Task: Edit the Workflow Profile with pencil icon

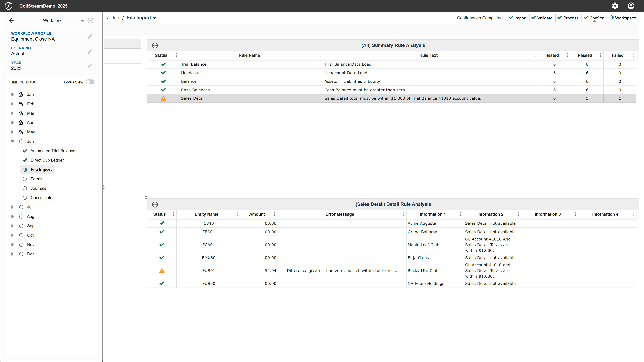Action: coord(90,37)
